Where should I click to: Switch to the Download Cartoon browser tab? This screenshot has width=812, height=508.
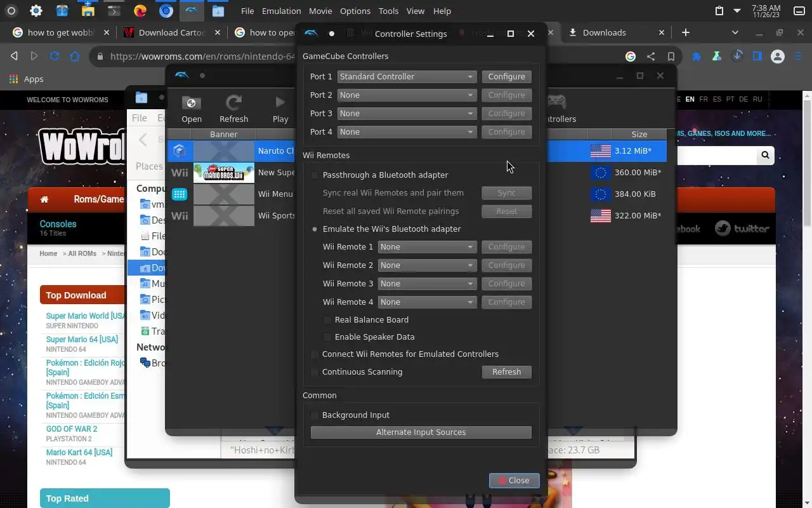tap(173, 32)
